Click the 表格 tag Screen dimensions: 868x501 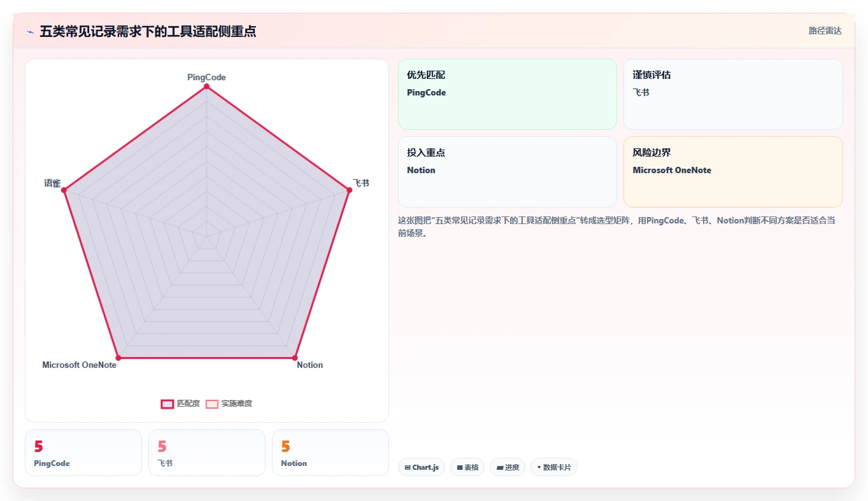(x=467, y=467)
